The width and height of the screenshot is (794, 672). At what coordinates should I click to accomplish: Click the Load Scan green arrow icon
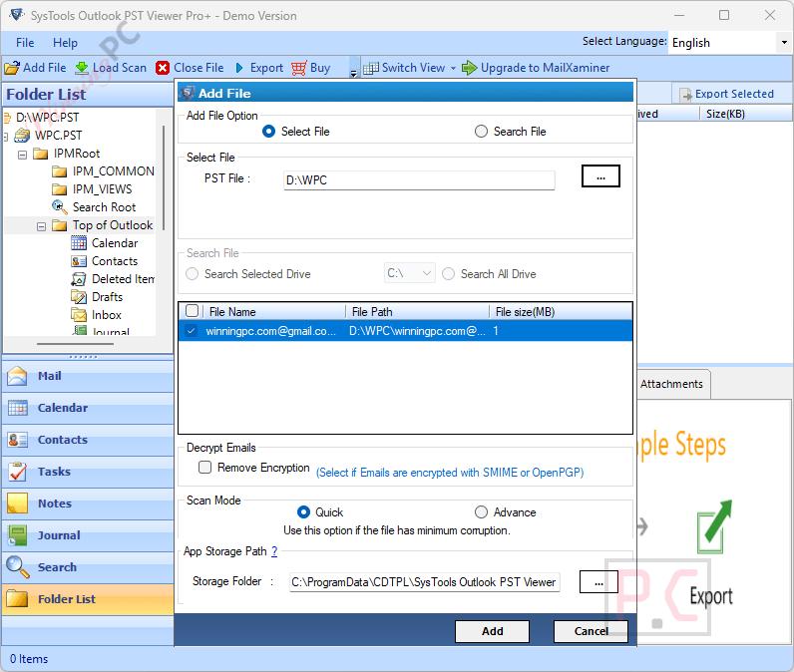point(82,68)
